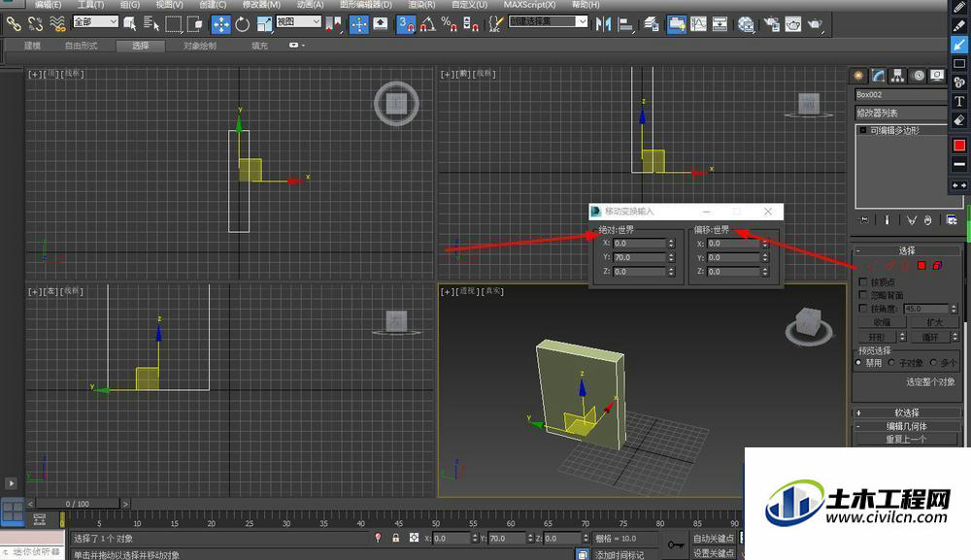The image size is (971, 560).
Task: Click the absolute Y input showing 70.0
Action: (x=639, y=257)
